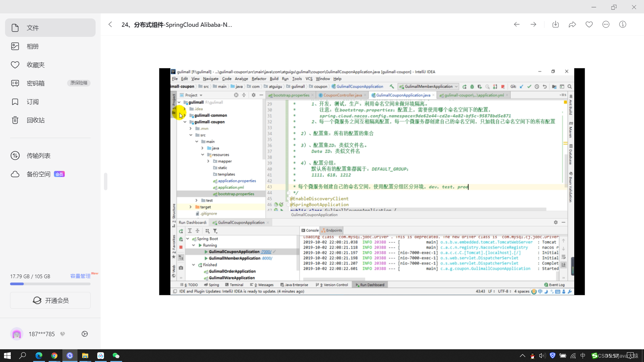This screenshot has height=362, width=644.
Task: Click the storage usage progress bar
Action: point(50,284)
